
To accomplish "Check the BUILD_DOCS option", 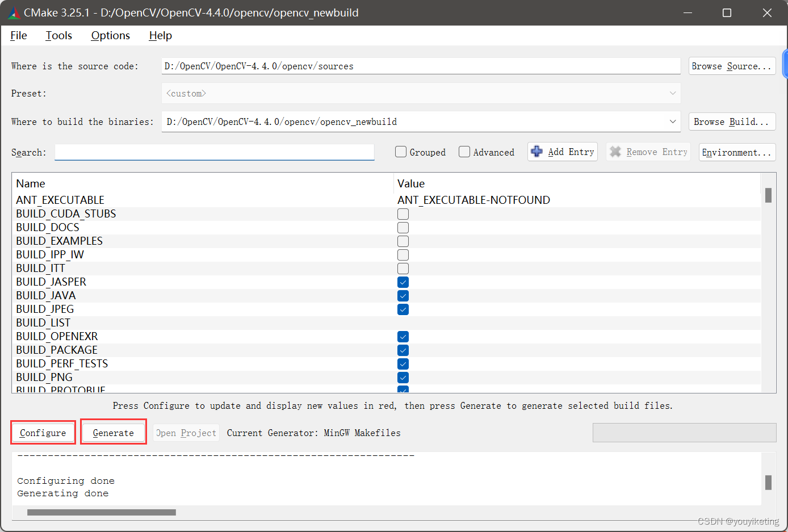I will [x=403, y=227].
